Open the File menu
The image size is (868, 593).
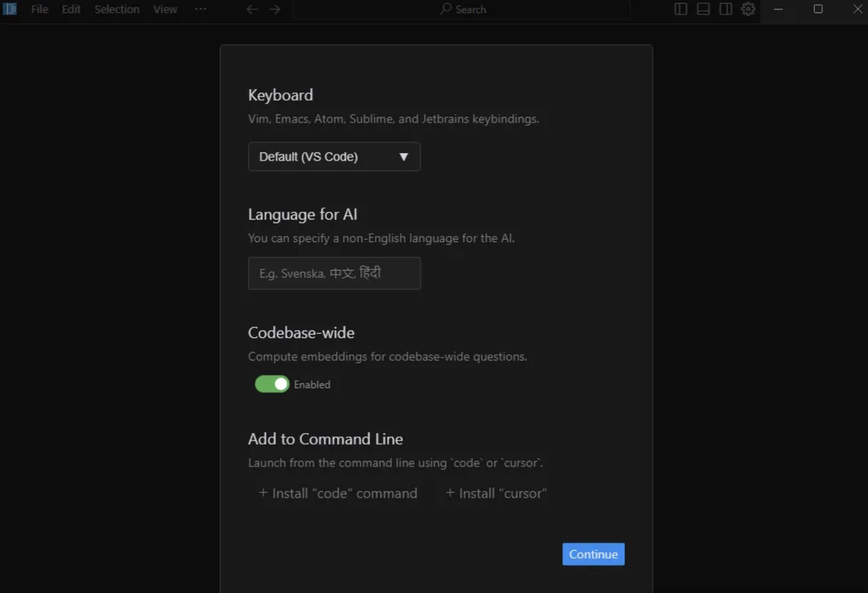[39, 9]
